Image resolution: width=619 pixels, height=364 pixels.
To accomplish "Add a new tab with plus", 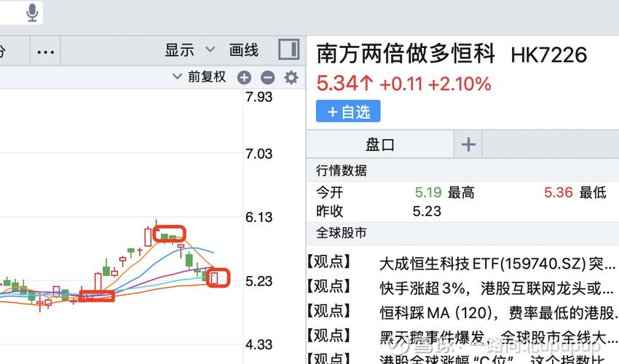I will (x=468, y=144).
